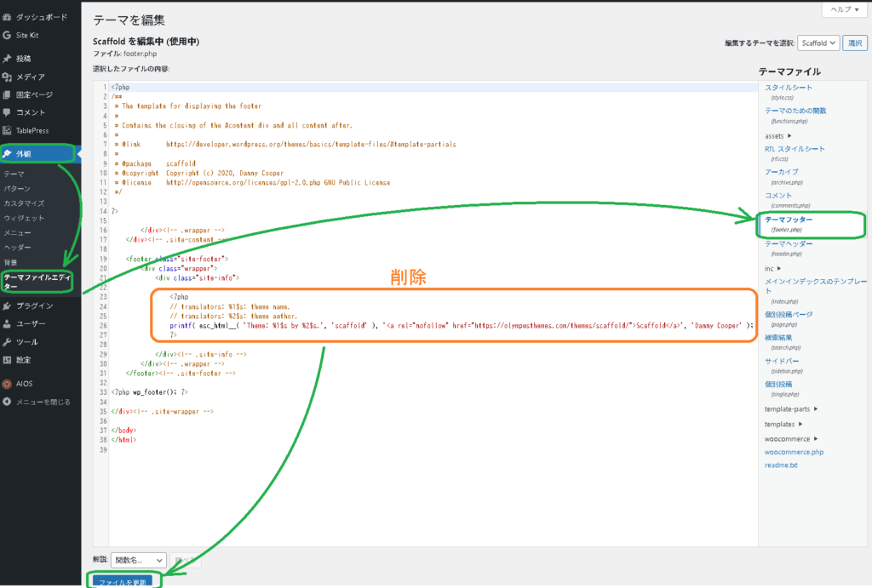Click the Dashboard gauge icon
Image resolution: width=872 pixels, height=588 pixels.
coord(7,17)
